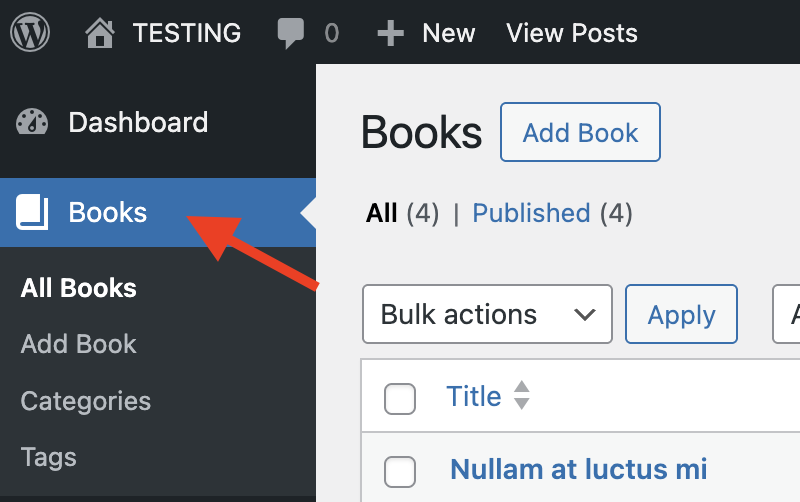Click the Books menu book icon

tap(32, 212)
